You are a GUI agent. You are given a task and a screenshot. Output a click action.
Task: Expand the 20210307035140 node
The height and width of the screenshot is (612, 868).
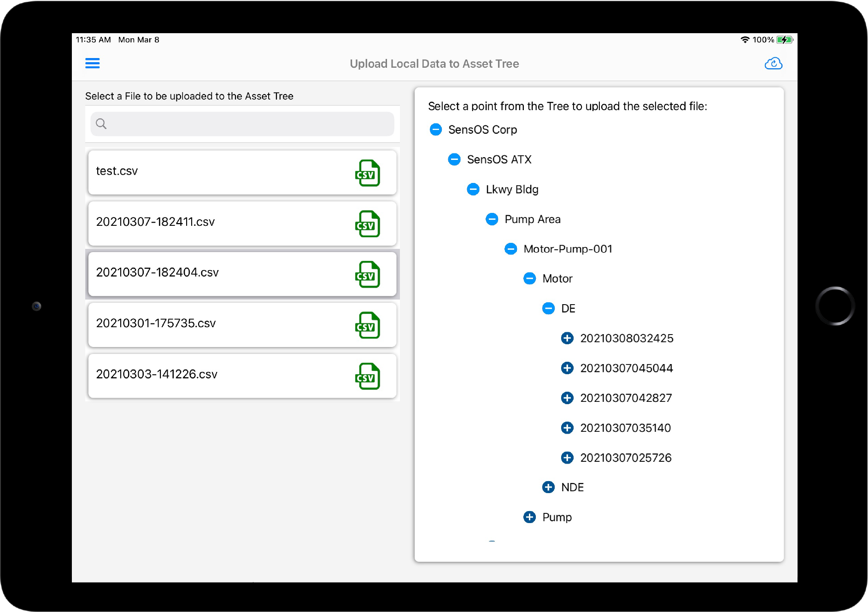[567, 428]
